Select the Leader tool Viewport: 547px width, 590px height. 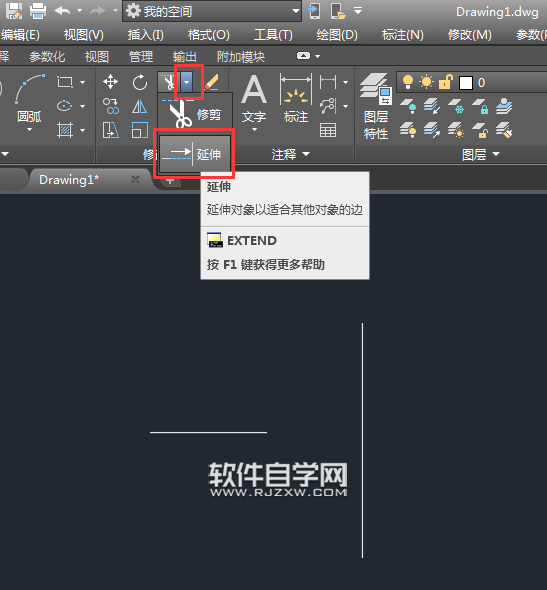point(328,106)
